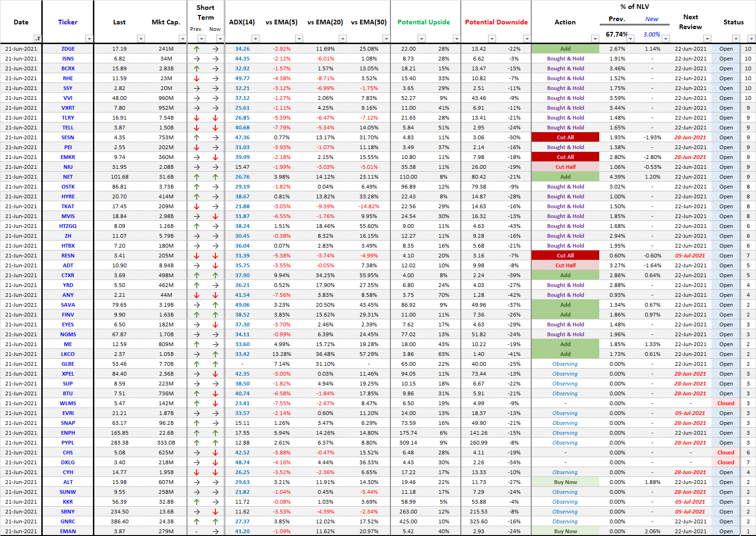Open the Next Review filter dropdown

coord(707,38)
